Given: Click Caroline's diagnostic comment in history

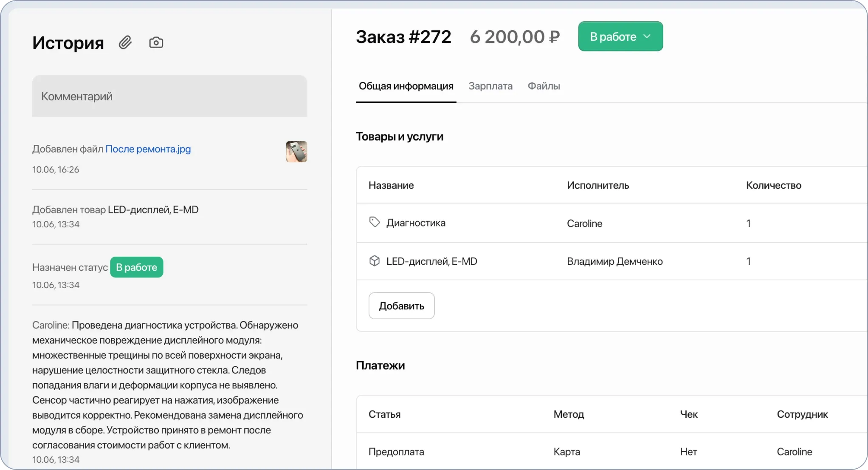Looking at the screenshot, I should (168, 385).
